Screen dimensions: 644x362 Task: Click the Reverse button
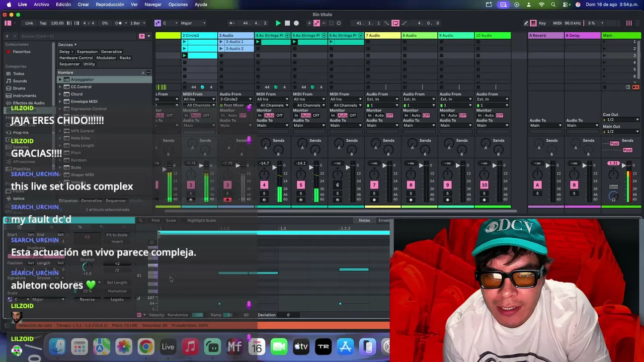pos(87,300)
